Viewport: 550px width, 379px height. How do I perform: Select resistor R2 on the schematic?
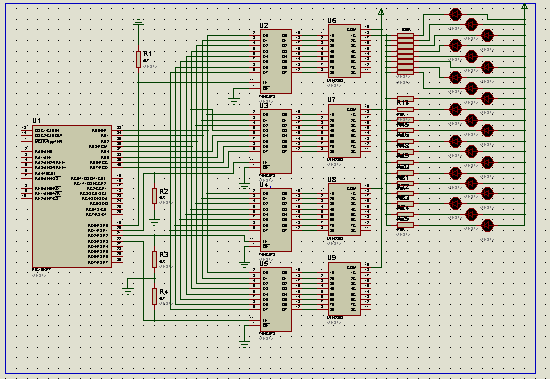pyautogui.click(x=154, y=195)
